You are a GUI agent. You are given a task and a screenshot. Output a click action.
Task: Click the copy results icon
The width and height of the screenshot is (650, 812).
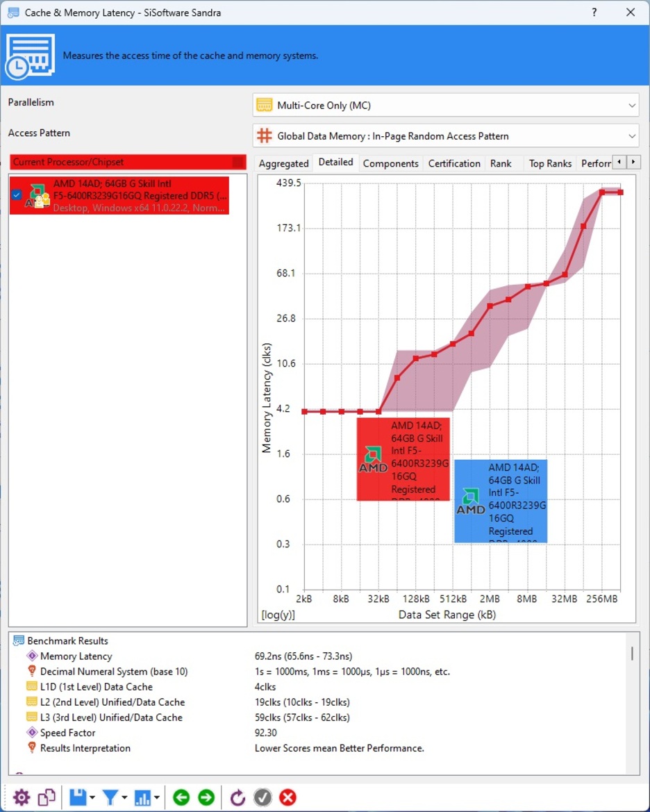(x=47, y=797)
